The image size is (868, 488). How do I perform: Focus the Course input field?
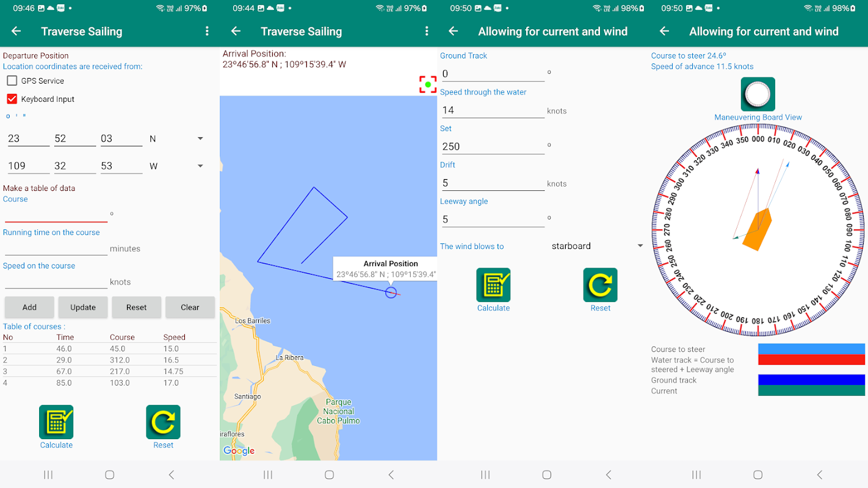56,213
